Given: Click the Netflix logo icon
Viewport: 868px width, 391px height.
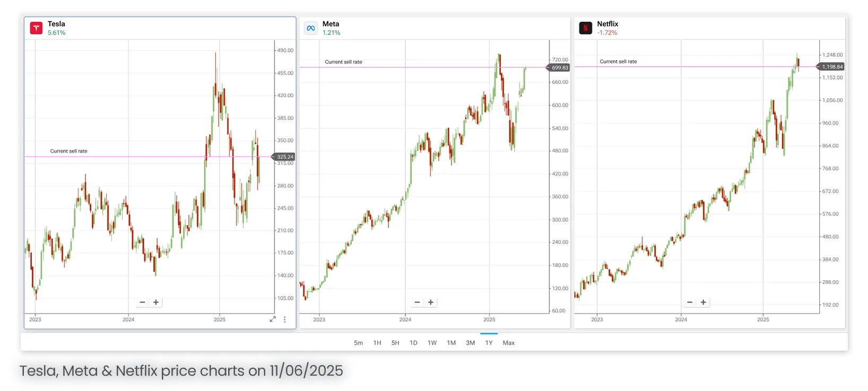Looking at the screenshot, I should [586, 28].
